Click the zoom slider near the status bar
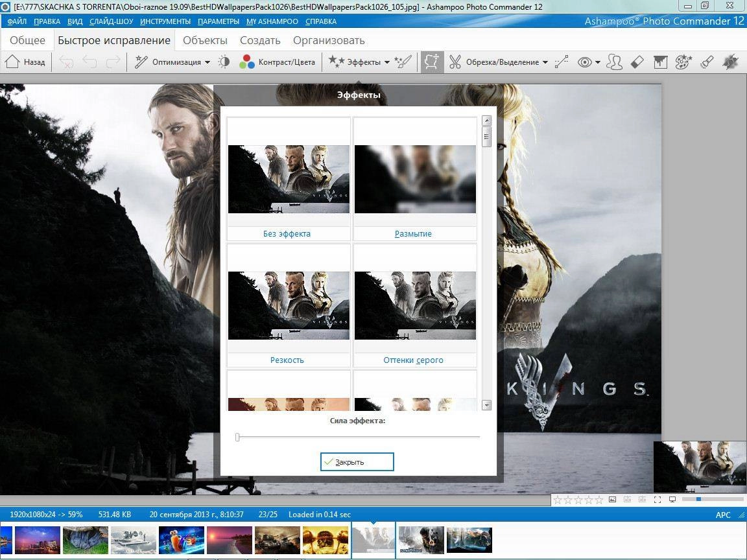This screenshot has width=747, height=560. pos(713,499)
